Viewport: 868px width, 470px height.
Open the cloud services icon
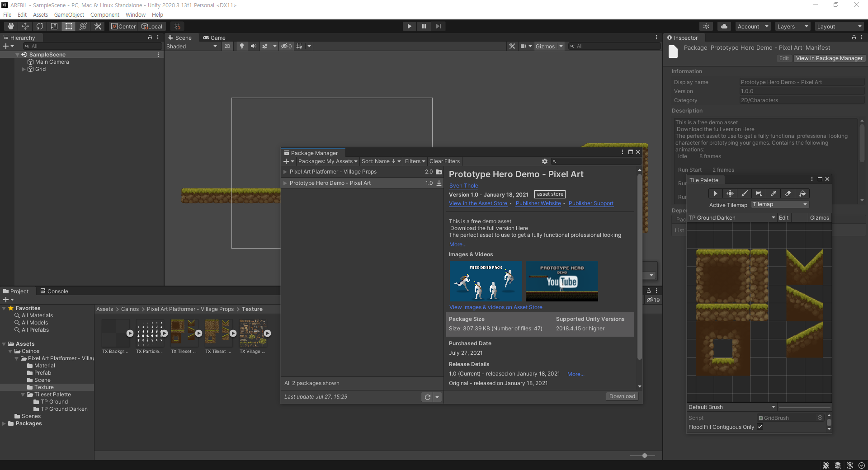coord(724,26)
